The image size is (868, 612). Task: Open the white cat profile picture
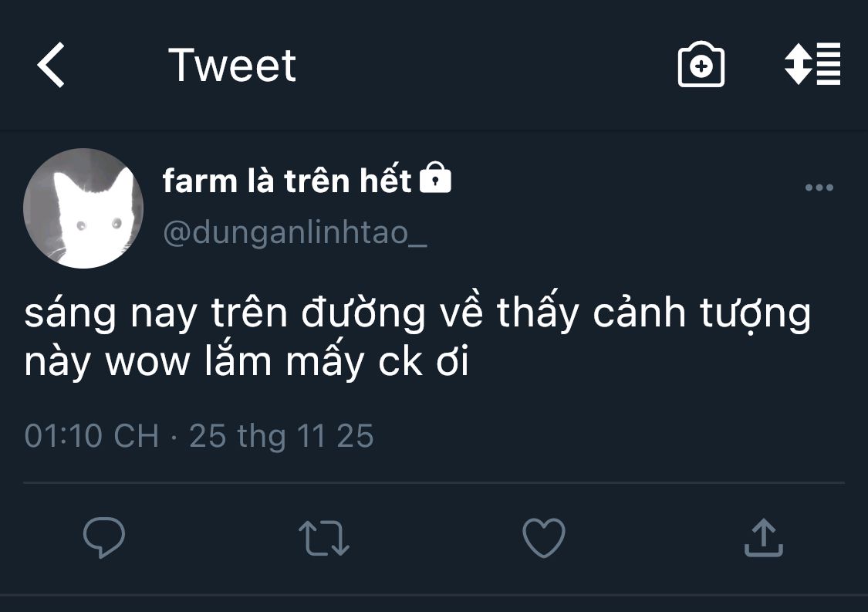(83, 208)
